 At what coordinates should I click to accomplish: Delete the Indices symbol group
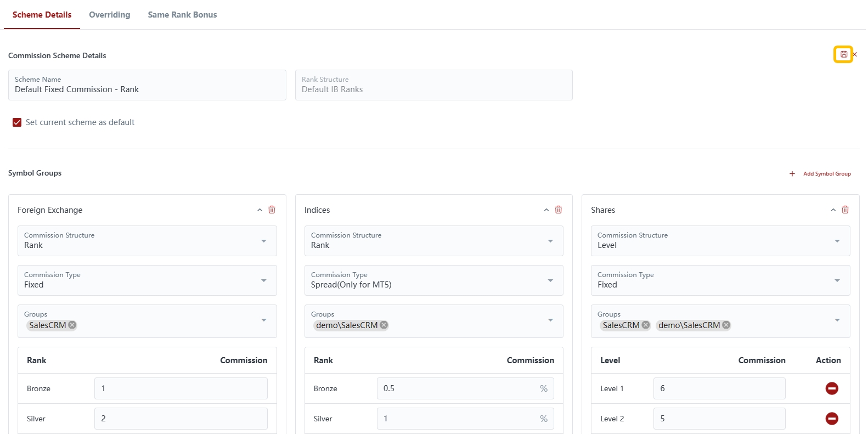[559, 210]
